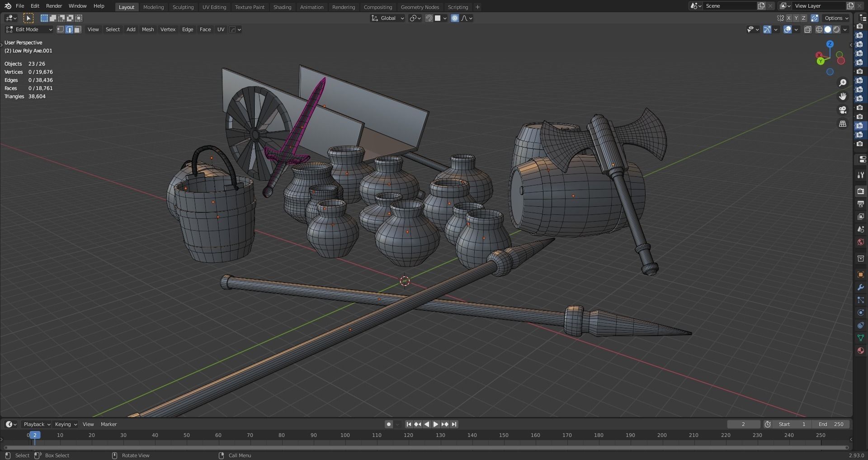Open the object visibility and selectability dropdown
Viewport: 868px width, 460px height.
[753, 29]
